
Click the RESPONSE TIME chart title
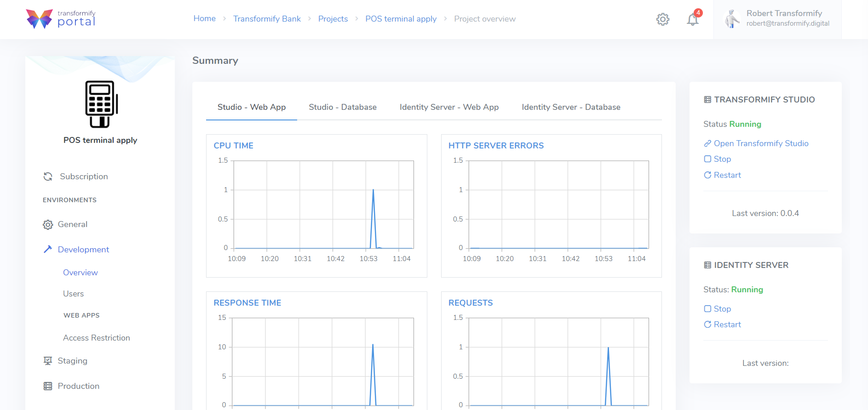point(247,303)
